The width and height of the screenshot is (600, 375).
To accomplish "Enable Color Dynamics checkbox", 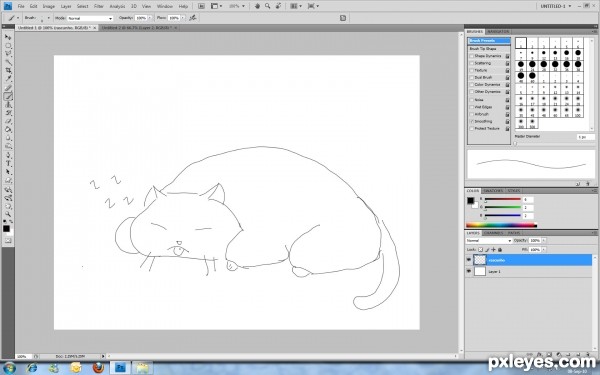I will click(x=471, y=85).
